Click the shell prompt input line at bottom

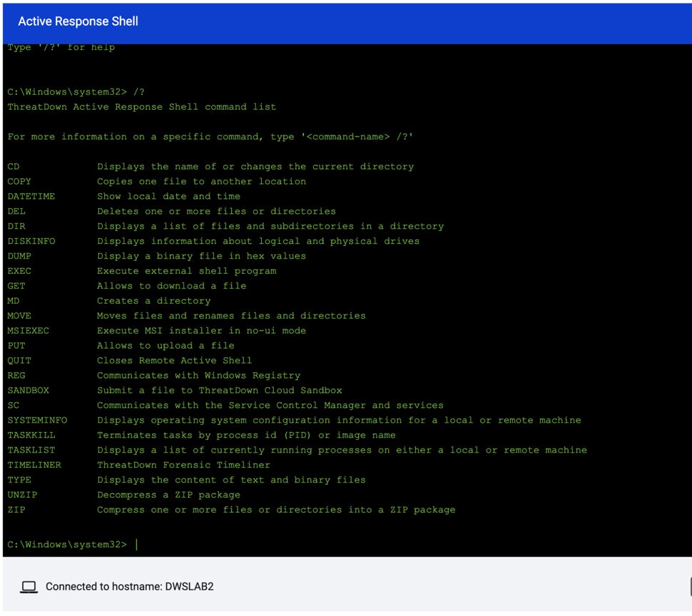coord(73,545)
